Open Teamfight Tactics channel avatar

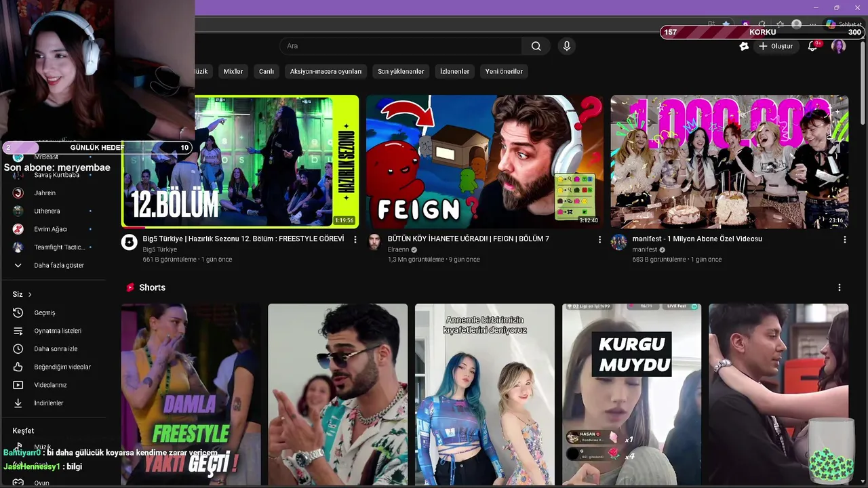pyautogui.click(x=18, y=247)
